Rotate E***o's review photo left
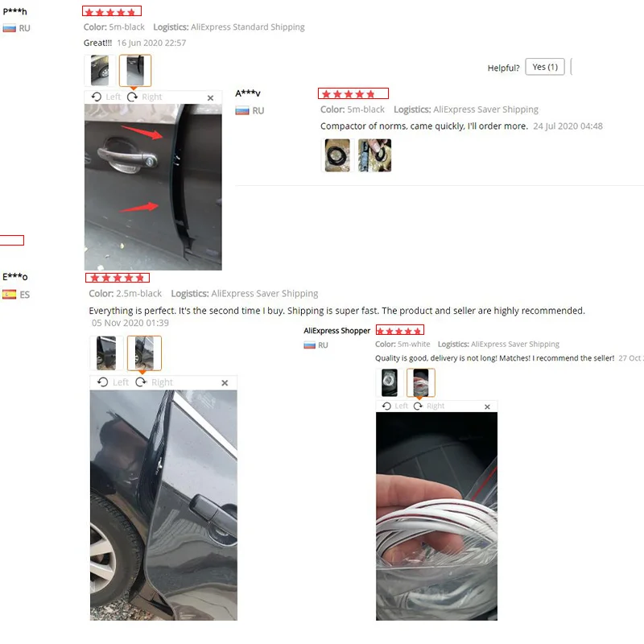 point(113,382)
